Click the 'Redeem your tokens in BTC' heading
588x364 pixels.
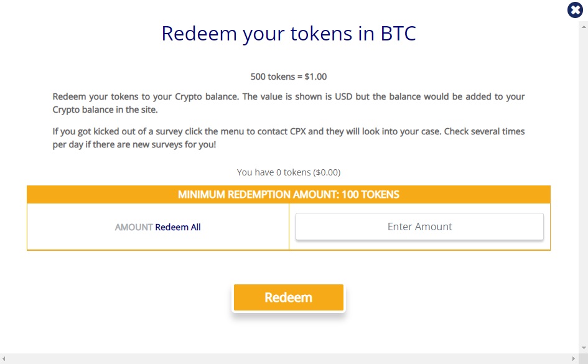[288, 34]
